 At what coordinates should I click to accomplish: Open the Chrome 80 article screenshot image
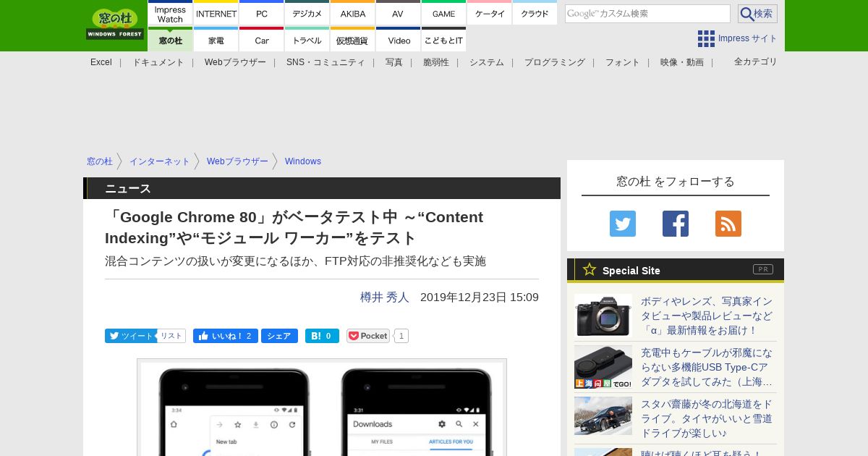click(x=322, y=408)
